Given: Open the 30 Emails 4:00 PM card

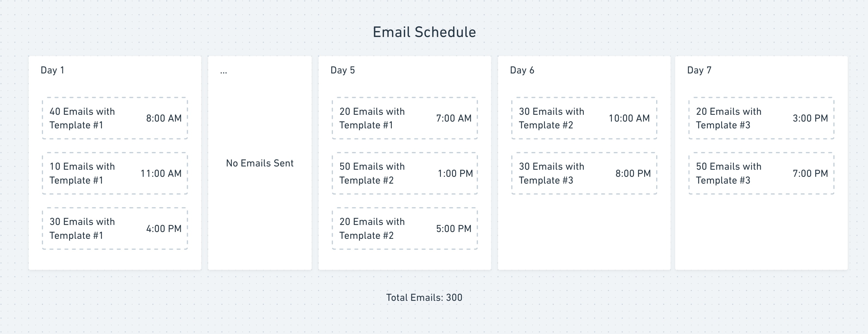Looking at the screenshot, I should point(115,229).
